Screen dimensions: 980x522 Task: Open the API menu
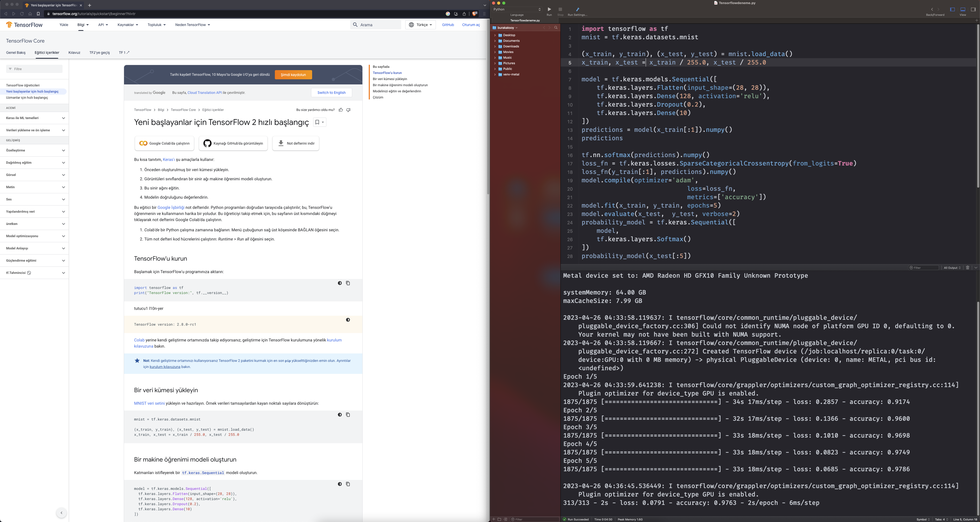point(103,25)
